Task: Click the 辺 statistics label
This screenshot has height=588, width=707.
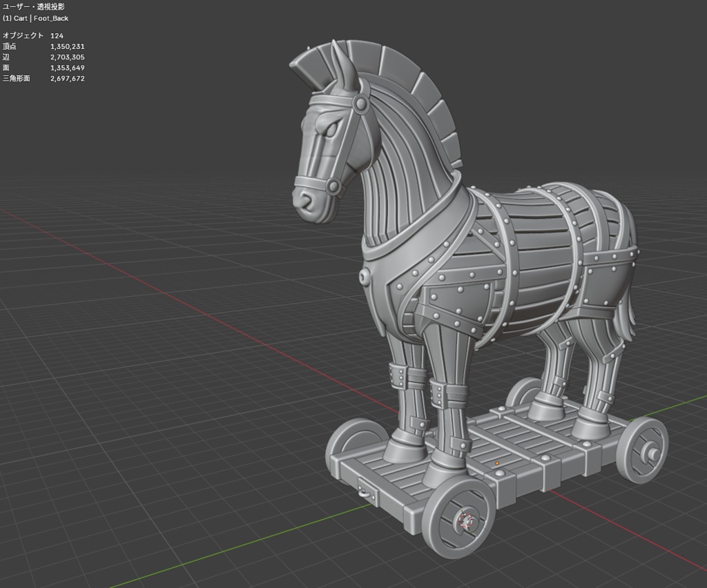Action: (x=6, y=57)
